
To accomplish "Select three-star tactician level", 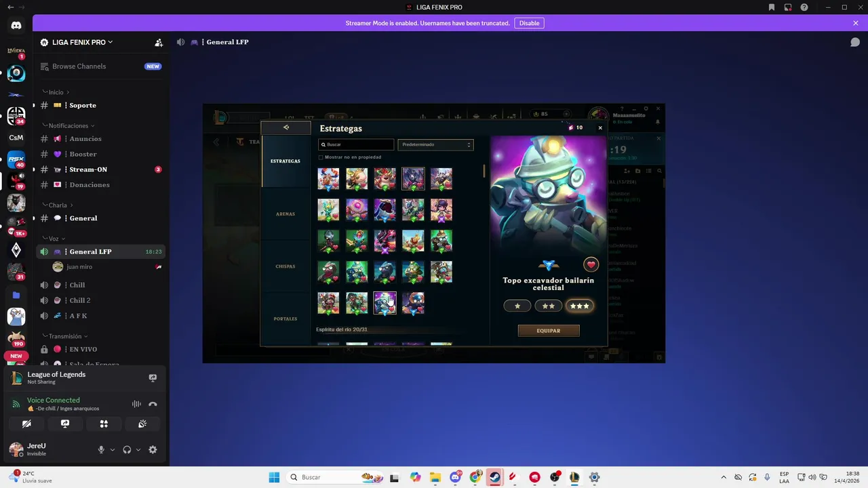I will click(580, 306).
